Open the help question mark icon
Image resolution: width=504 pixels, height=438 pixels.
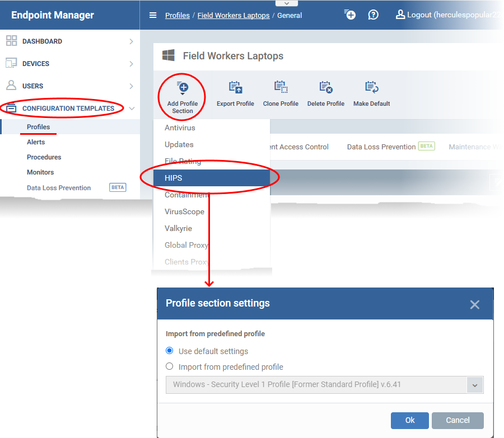(373, 15)
